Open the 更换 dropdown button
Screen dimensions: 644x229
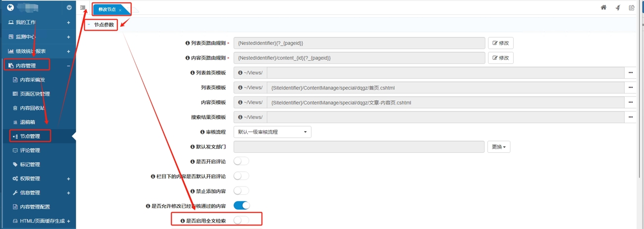499,147
